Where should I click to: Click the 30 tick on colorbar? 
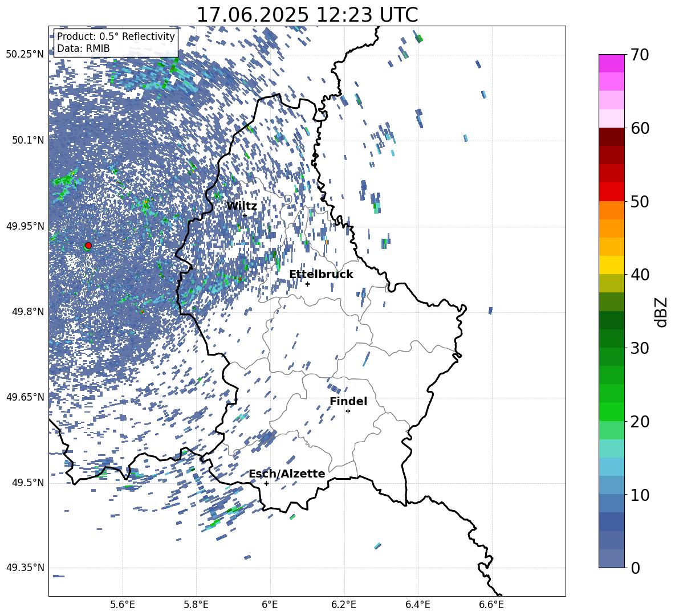pos(640,348)
